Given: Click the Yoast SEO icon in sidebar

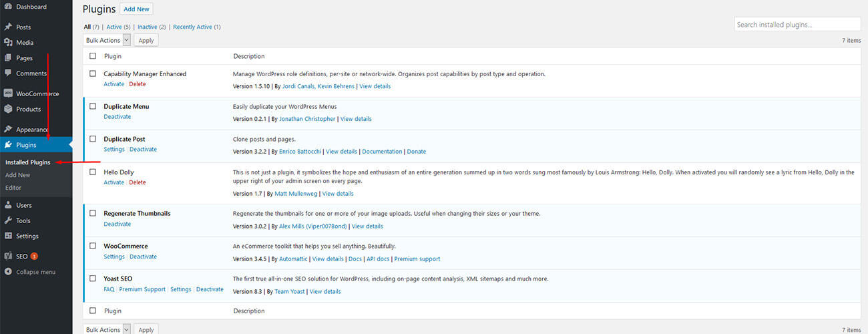Looking at the screenshot, I should (8, 257).
